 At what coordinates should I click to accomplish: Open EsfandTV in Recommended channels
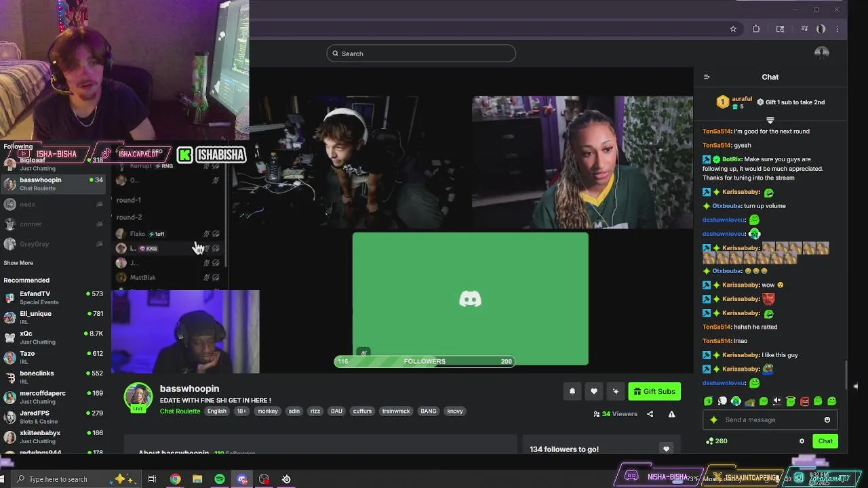(x=52, y=298)
